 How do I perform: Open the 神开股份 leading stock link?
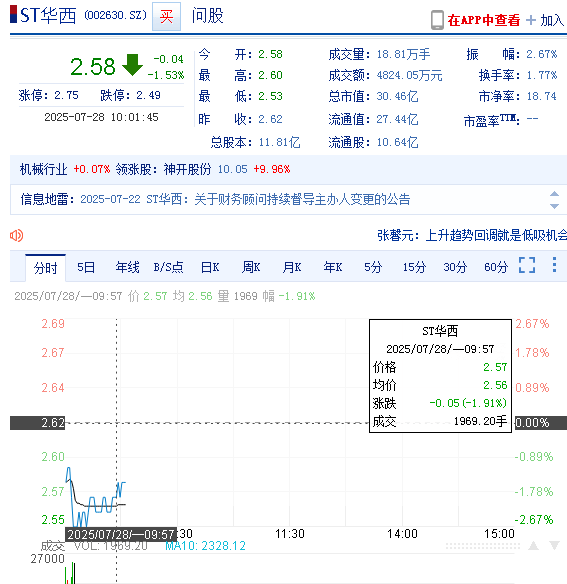(187, 169)
